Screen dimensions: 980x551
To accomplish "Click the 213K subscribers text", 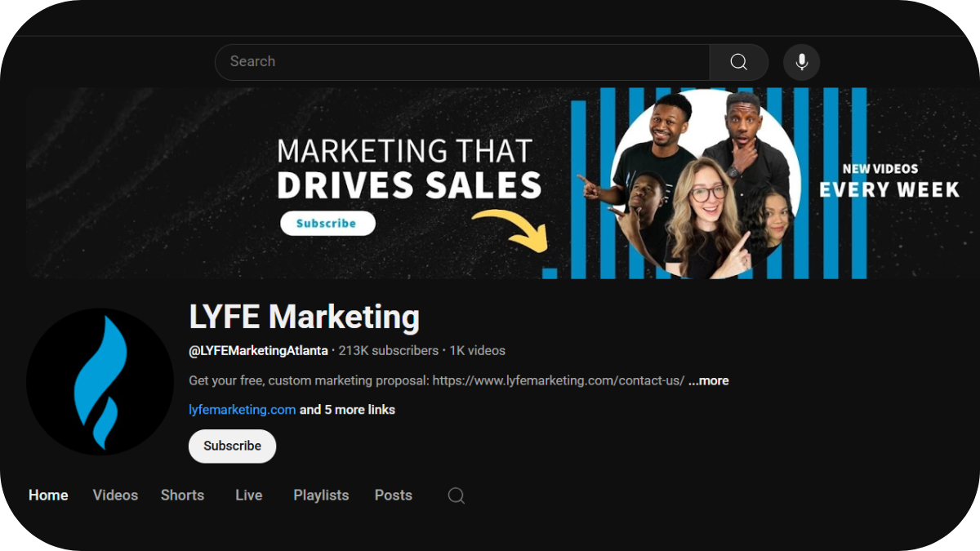I will [x=389, y=351].
